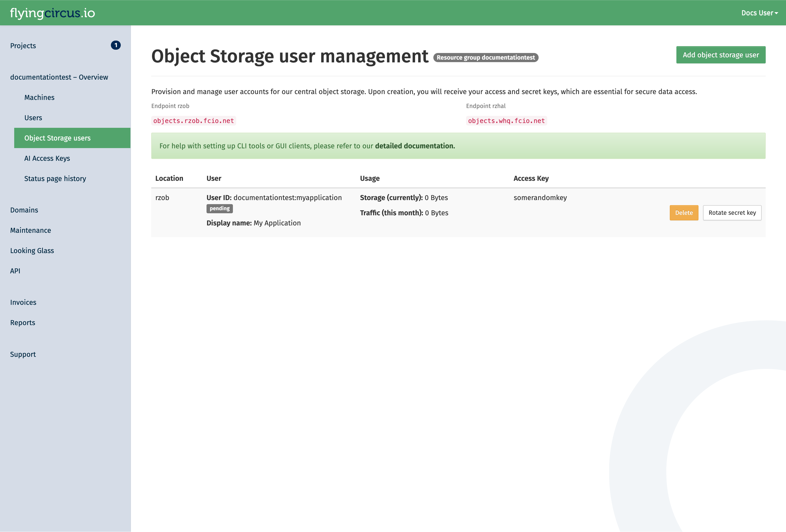Open the Users sidebar item
This screenshot has width=786, height=532.
point(33,118)
